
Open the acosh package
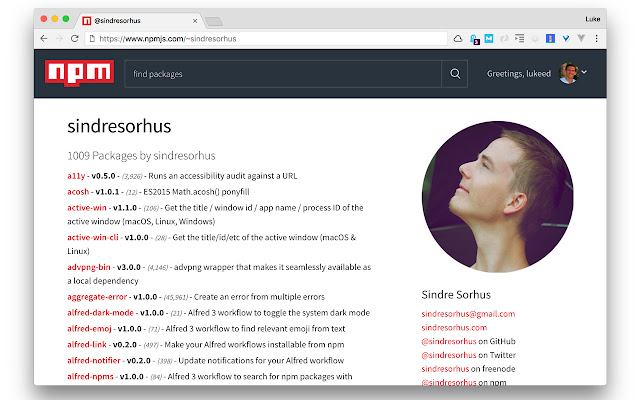click(78, 191)
